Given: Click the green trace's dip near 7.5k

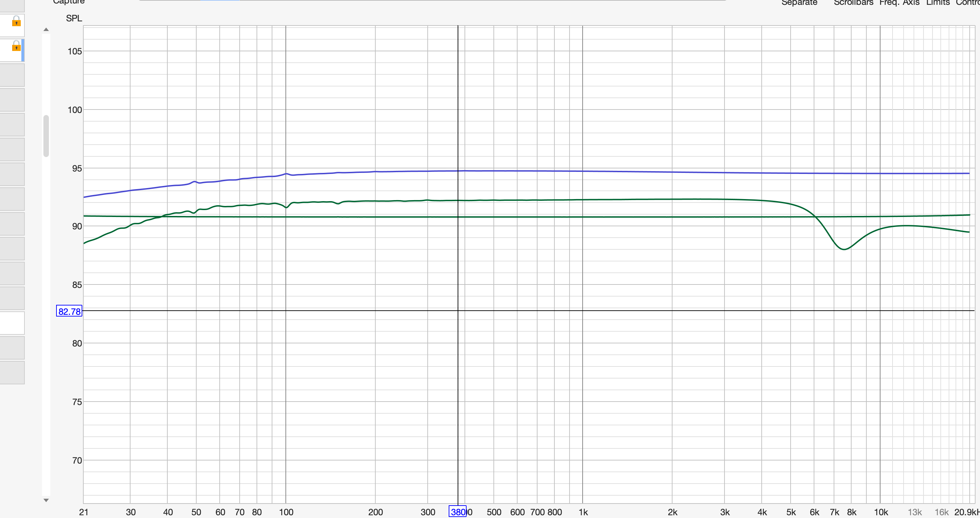Looking at the screenshot, I should [x=844, y=249].
